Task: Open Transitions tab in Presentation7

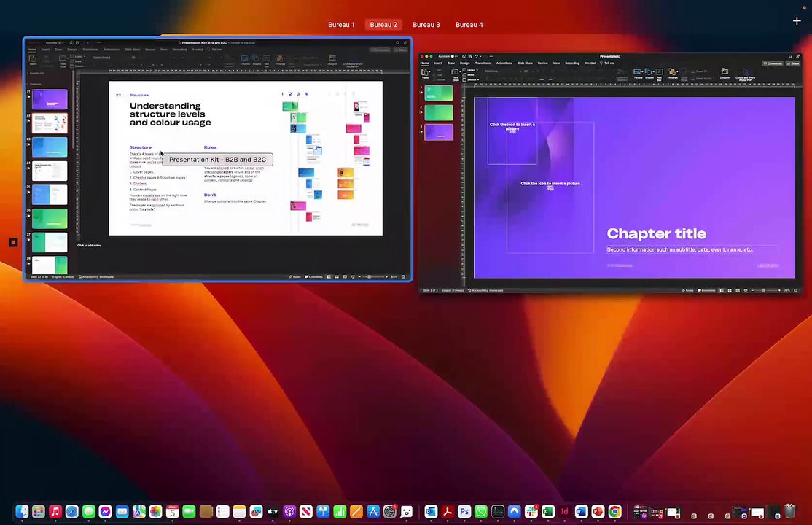Action: [483, 63]
